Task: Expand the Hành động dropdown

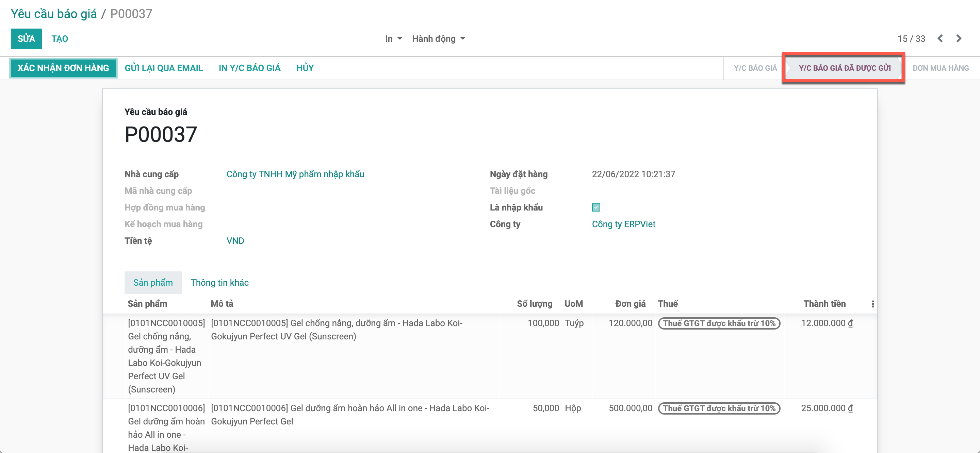Action: tap(438, 39)
